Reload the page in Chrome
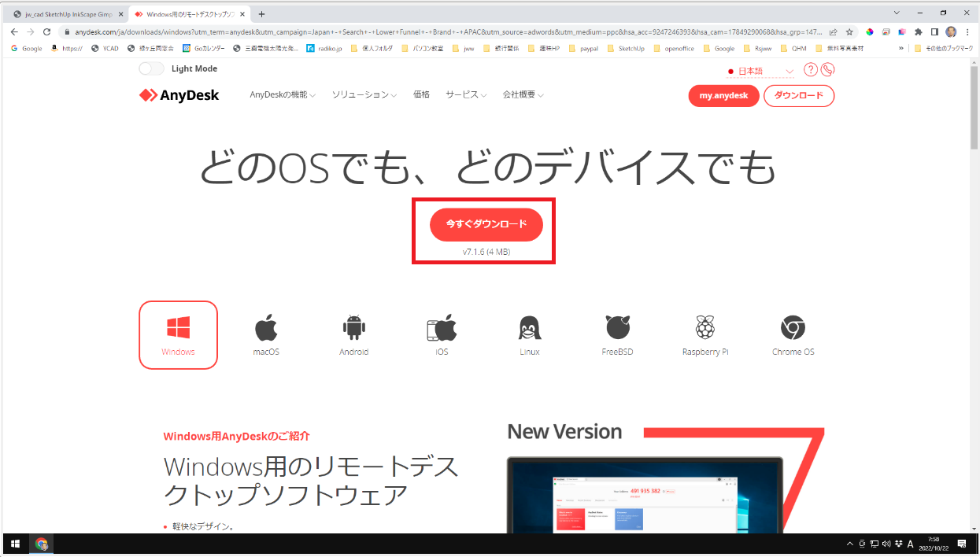The height and width of the screenshot is (557, 980). point(47,32)
